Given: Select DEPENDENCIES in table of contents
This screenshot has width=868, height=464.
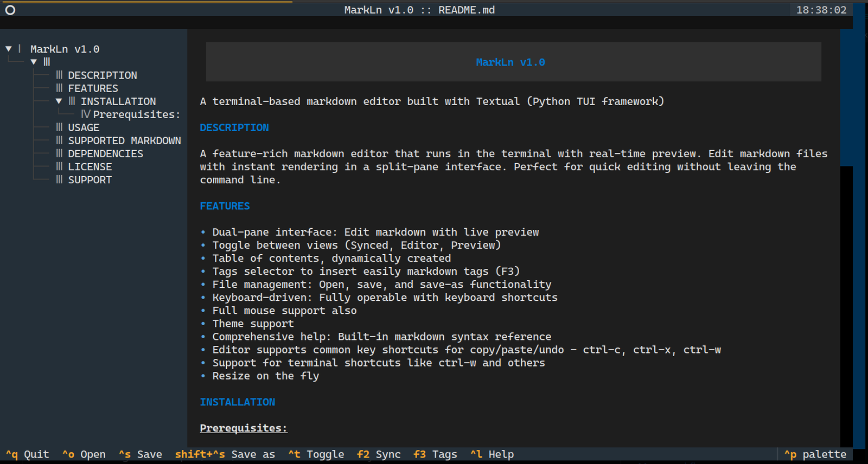Looking at the screenshot, I should [105, 154].
